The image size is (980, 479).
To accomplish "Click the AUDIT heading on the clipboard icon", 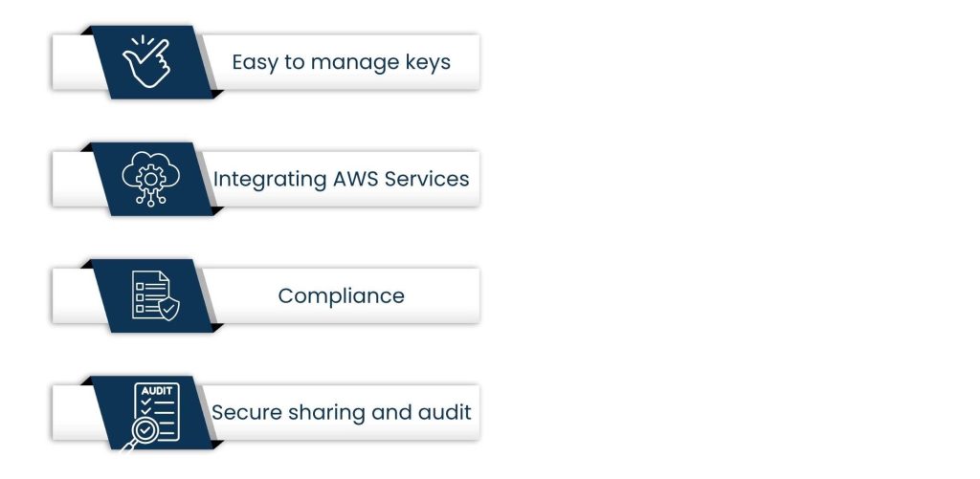I will tap(156, 391).
